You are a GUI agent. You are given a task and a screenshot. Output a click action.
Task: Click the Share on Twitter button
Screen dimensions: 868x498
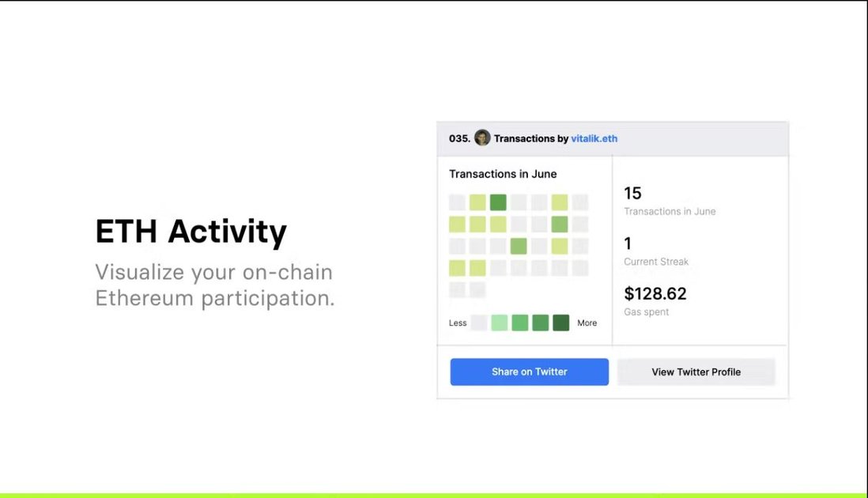(529, 372)
